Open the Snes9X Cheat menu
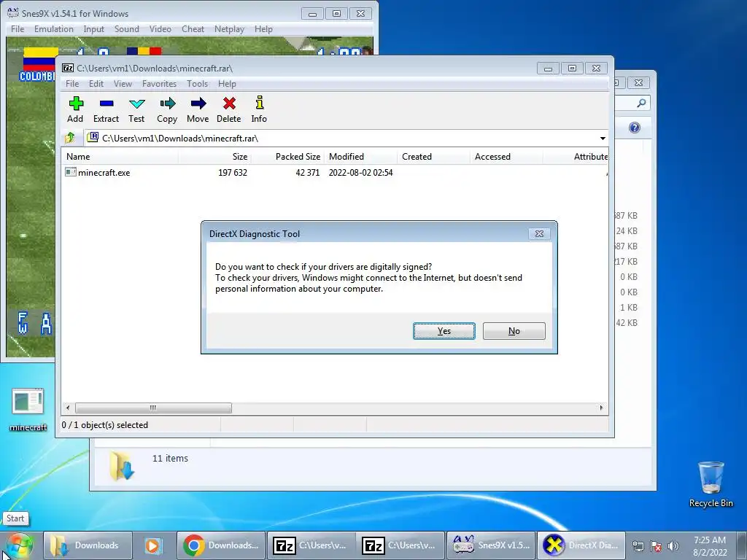 [x=193, y=29]
